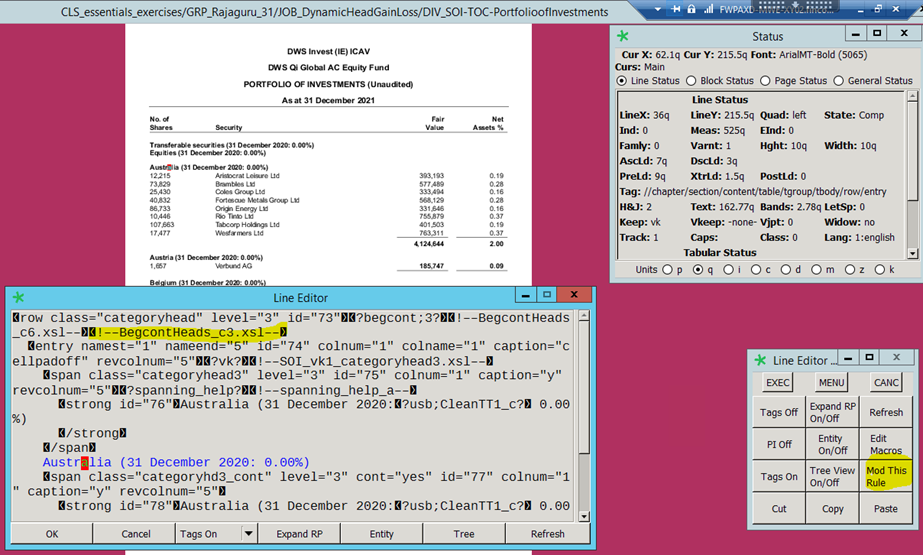Click the green asterisk icon in Line Editor title
The image size is (923, 555).
(x=18, y=298)
